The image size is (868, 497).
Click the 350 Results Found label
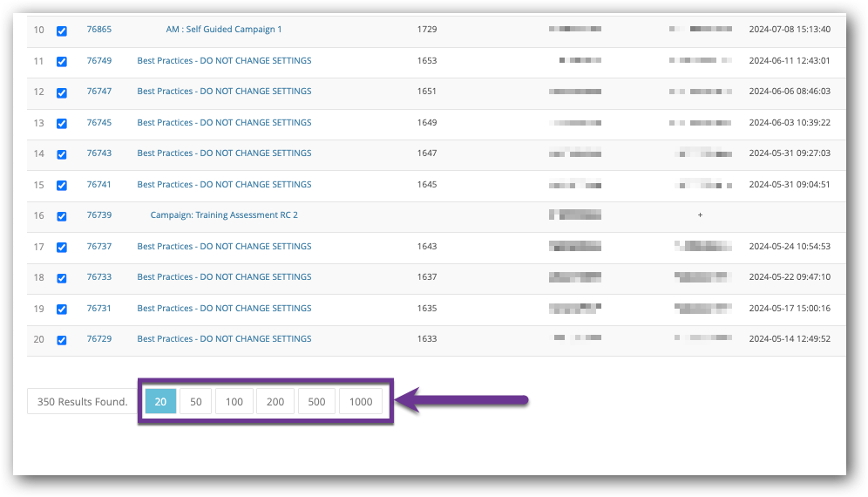click(83, 402)
